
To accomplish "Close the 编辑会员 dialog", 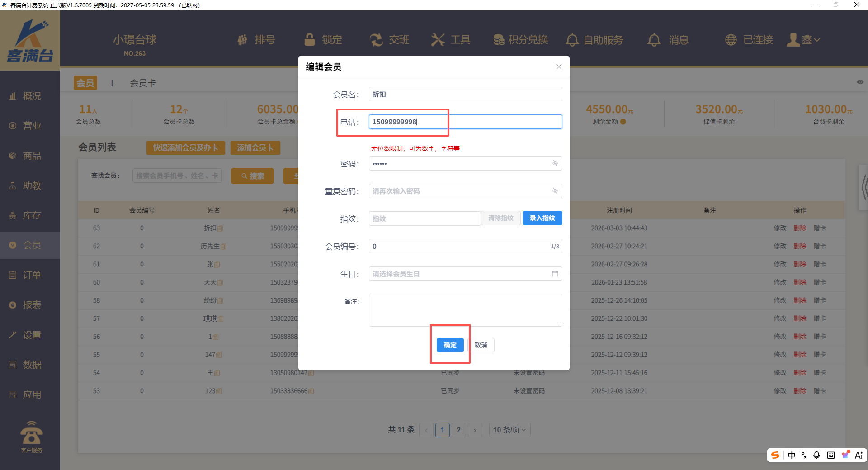I will (x=559, y=67).
